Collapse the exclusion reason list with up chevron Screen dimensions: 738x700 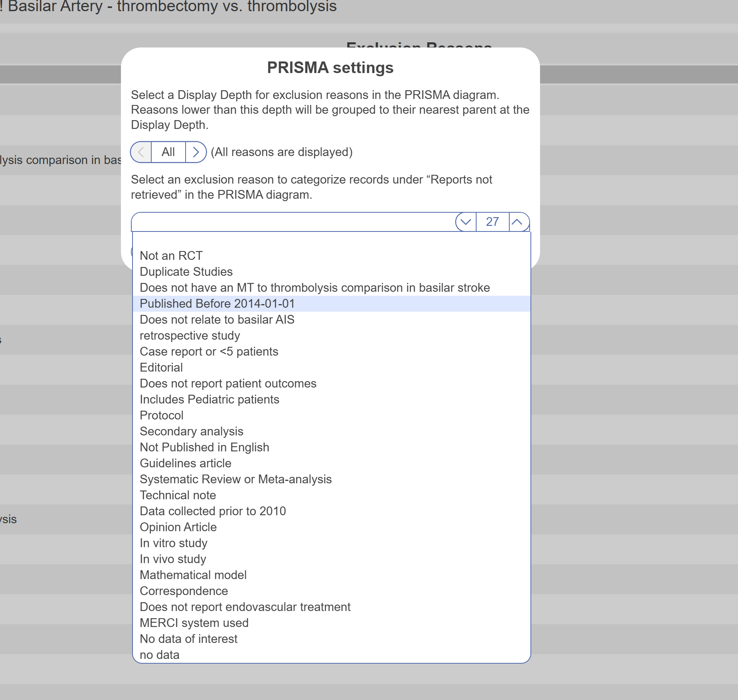517,222
